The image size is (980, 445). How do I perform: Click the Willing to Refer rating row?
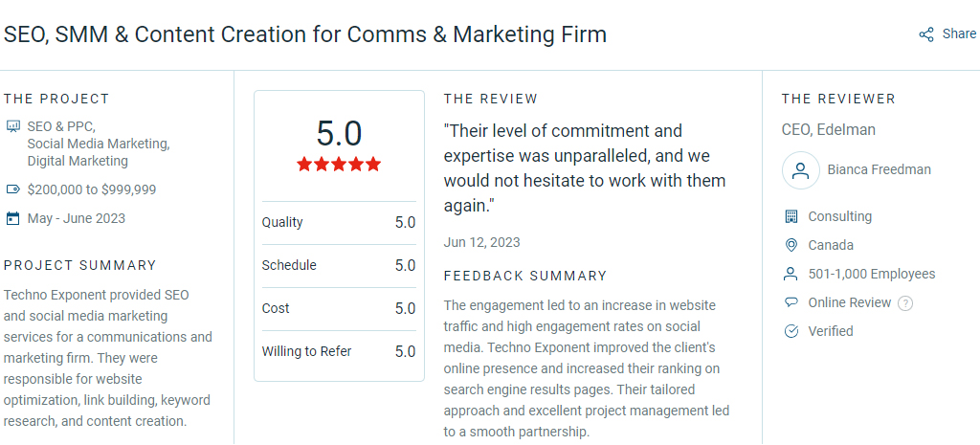coord(339,352)
